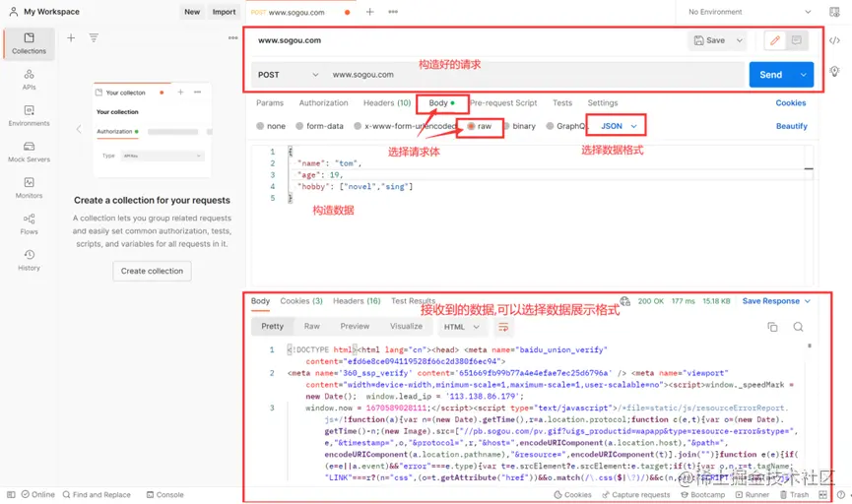This screenshot has height=504, width=852.
Task: Select the x-www-form-urlencoded body type
Action: (405, 126)
